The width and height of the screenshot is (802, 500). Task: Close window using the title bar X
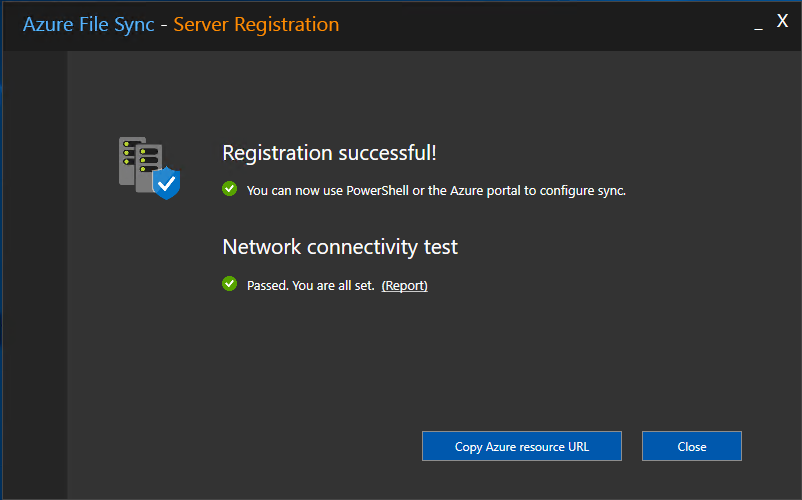tap(782, 21)
